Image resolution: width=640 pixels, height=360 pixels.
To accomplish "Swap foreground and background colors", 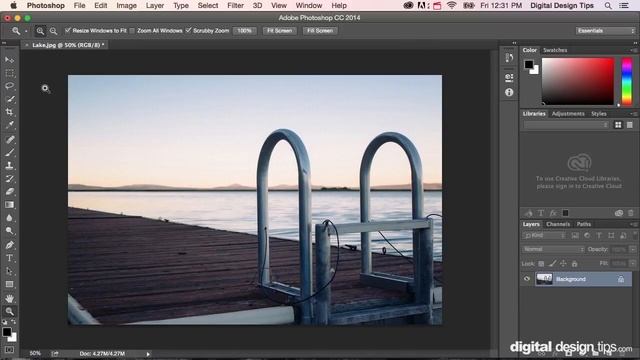I will 13,322.
